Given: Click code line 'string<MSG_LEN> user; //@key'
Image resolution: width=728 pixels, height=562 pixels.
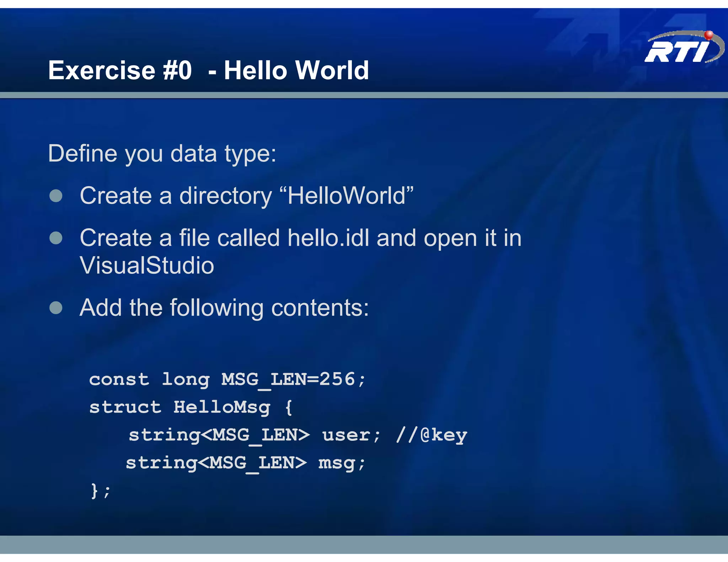Looking at the screenshot, I should [298, 435].
